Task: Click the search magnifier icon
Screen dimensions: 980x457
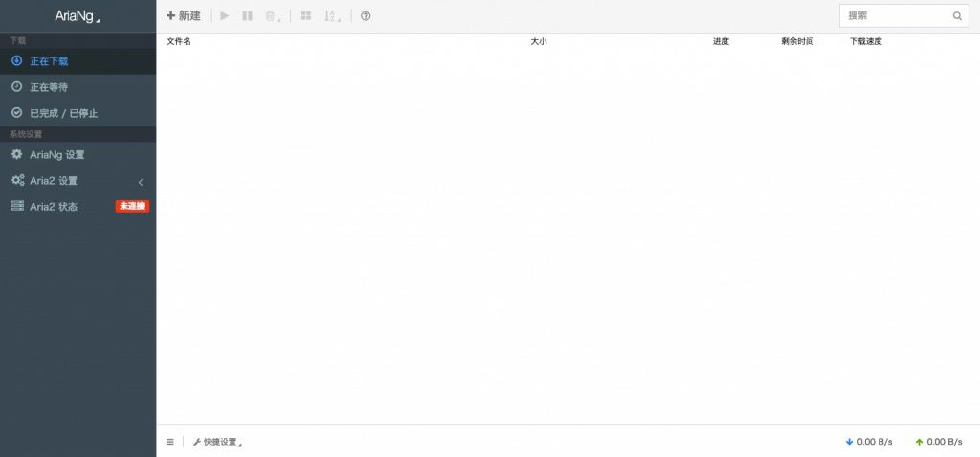Action: 957,16
